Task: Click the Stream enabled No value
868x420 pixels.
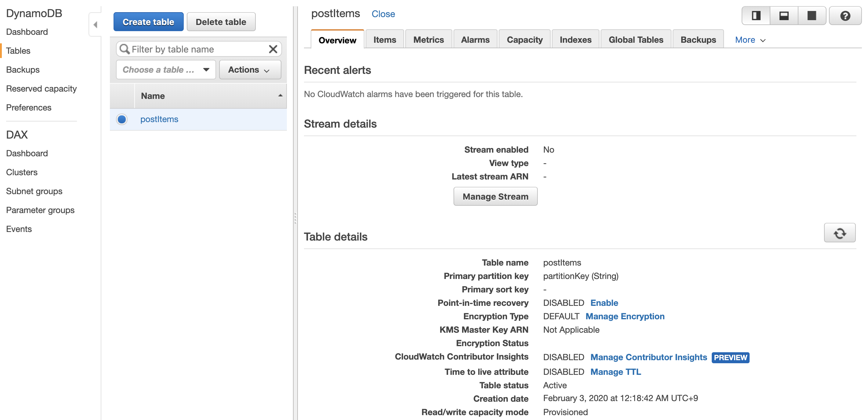Action: coord(548,150)
